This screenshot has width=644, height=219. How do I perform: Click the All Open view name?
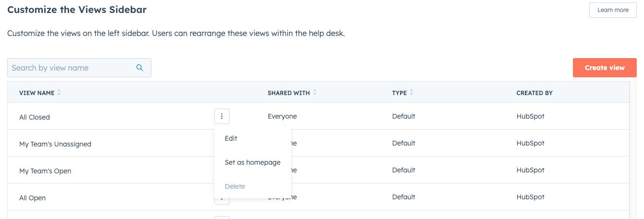tap(33, 198)
